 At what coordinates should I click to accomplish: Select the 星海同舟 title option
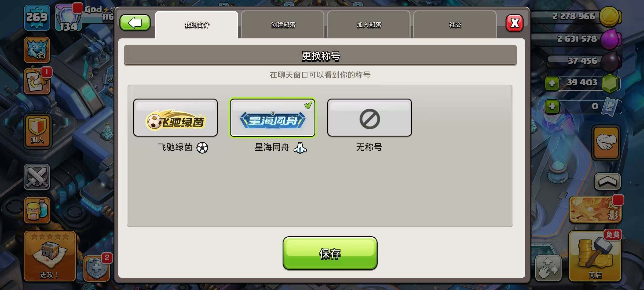click(x=272, y=118)
